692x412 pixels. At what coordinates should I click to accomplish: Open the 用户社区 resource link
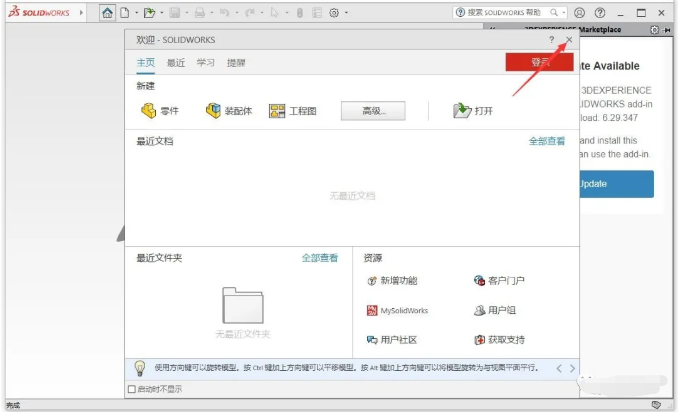392,340
